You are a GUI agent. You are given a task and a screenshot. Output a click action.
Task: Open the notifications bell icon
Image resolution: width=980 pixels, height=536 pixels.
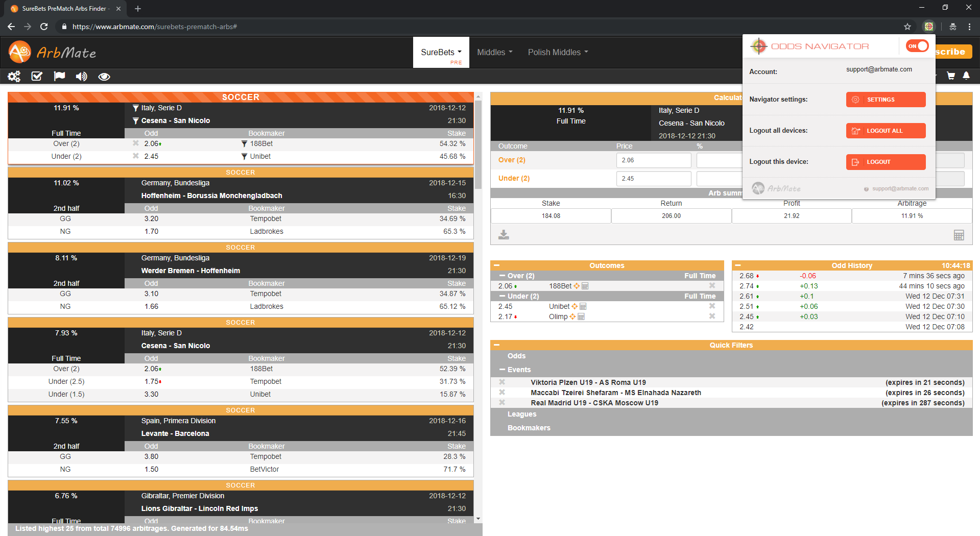(x=966, y=76)
